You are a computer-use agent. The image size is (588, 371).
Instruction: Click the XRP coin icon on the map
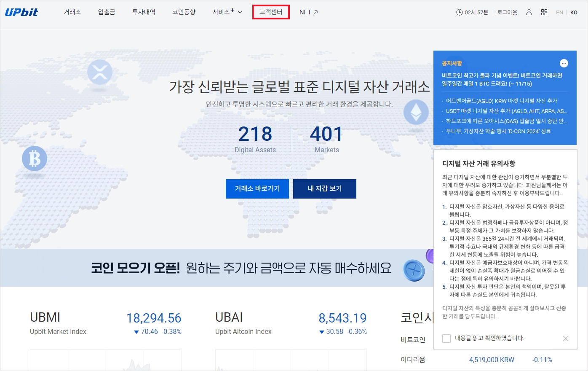click(100, 72)
